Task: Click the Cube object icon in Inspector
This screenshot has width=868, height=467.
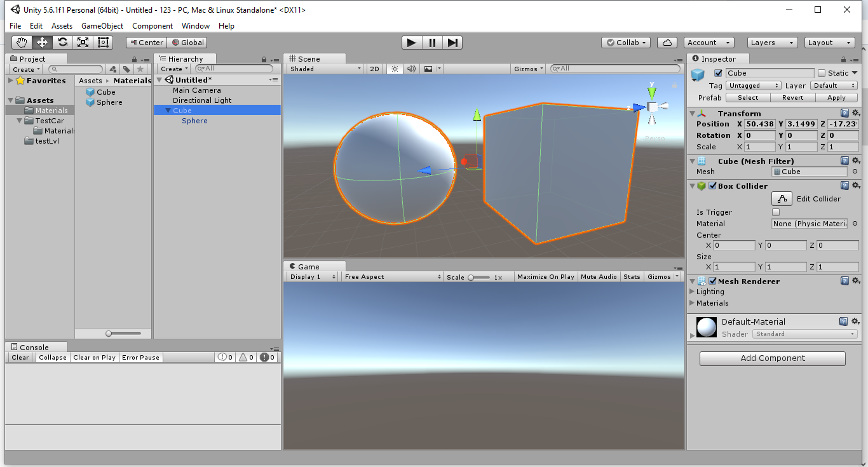Action: 698,75
